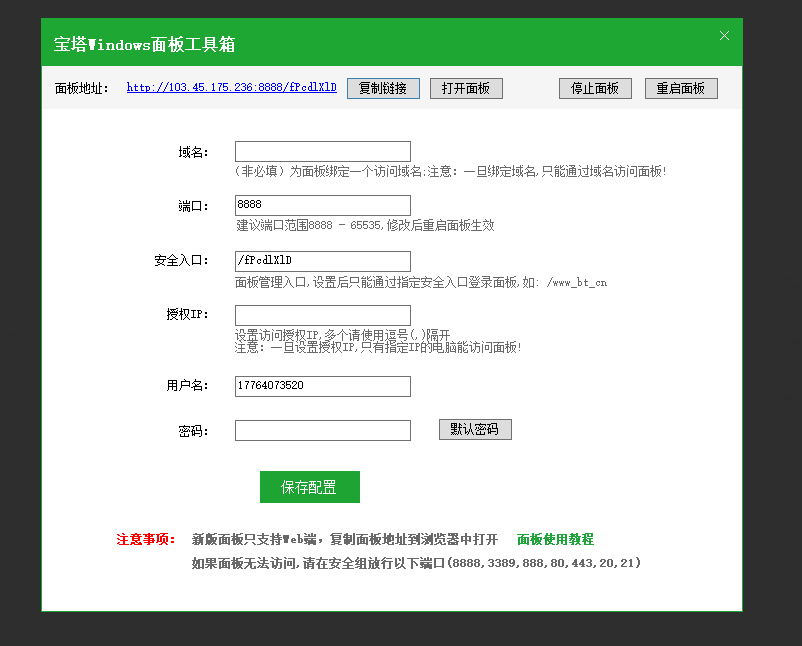Focus the 密码 input field
The height and width of the screenshot is (646, 802).
pos(323,430)
